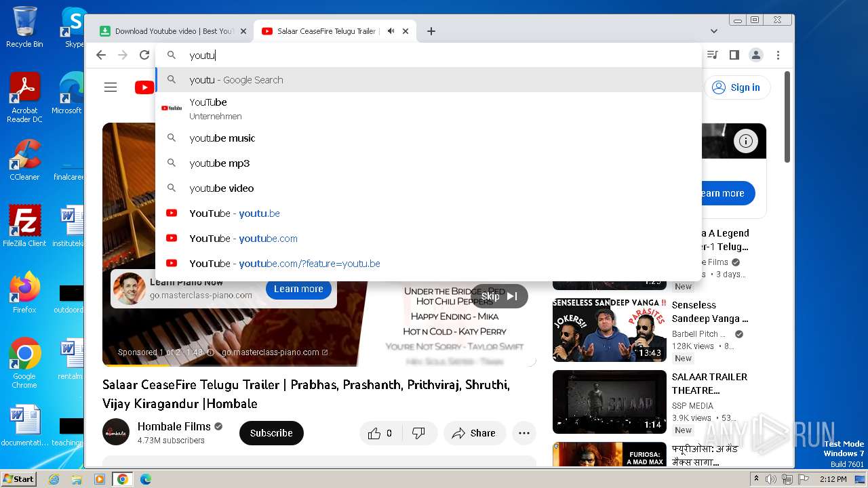Screen dimensions: 868x488
Task: Open the Hombale Films channel avatar
Action: point(116,432)
